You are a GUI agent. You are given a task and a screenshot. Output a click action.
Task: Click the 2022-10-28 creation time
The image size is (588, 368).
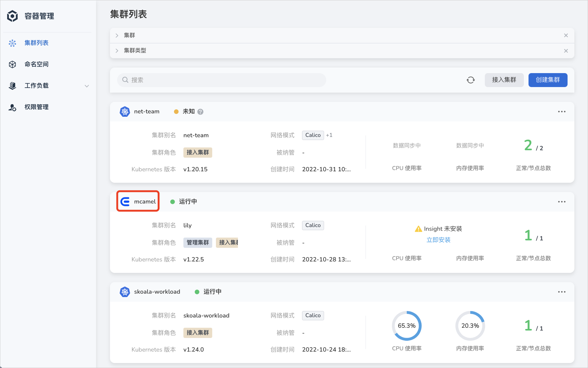tap(326, 260)
